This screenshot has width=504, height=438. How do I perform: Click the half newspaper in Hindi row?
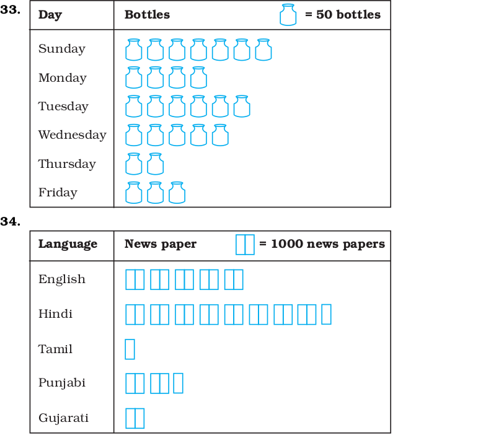(x=326, y=314)
